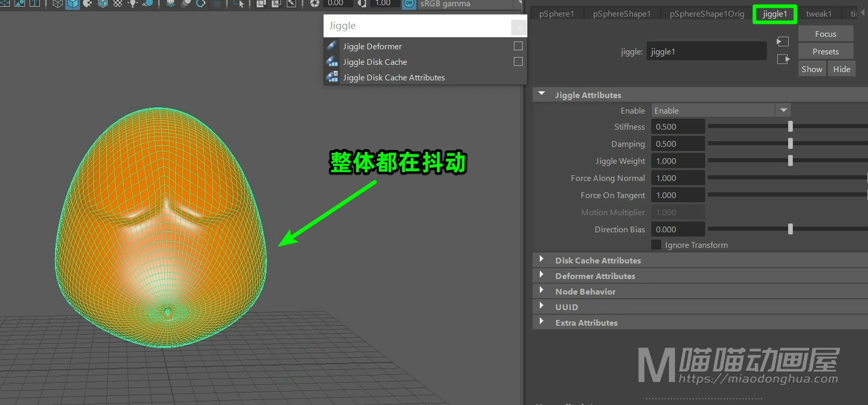This screenshot has height=405, width=868.
Task: Toggle motion blur icon in viewport toolbar
Action: tap(186, 4)
